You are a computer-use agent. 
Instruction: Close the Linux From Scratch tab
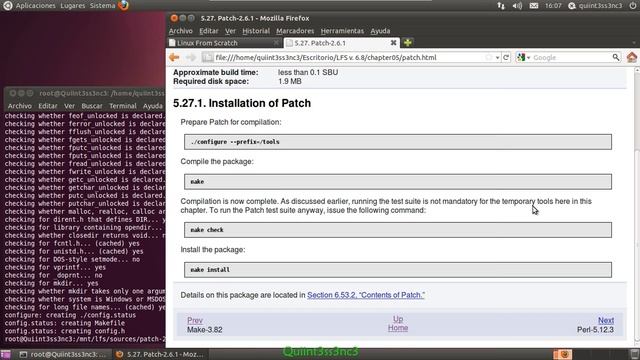276,42
